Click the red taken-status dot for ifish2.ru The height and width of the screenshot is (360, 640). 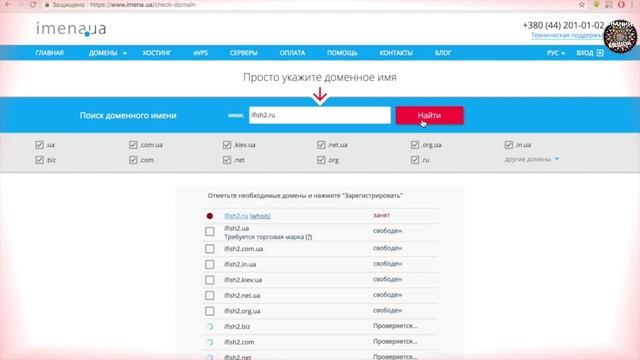click(210, 216)
